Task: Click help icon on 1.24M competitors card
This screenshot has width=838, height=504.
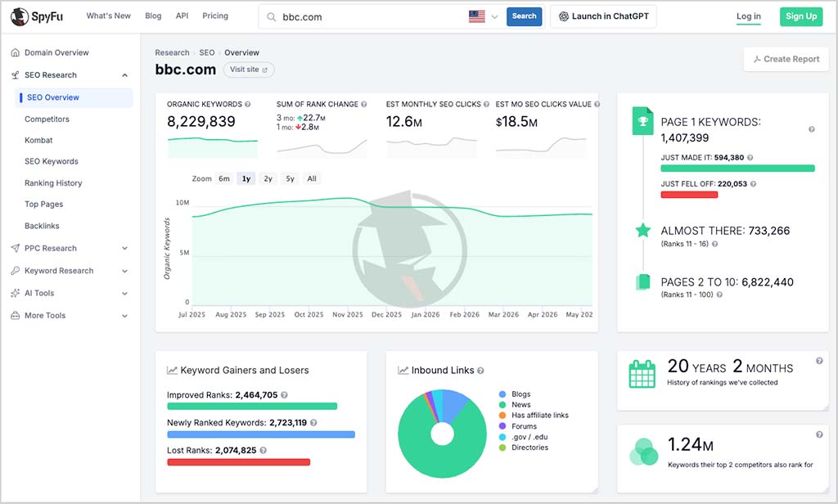Action: coord(818,434)
